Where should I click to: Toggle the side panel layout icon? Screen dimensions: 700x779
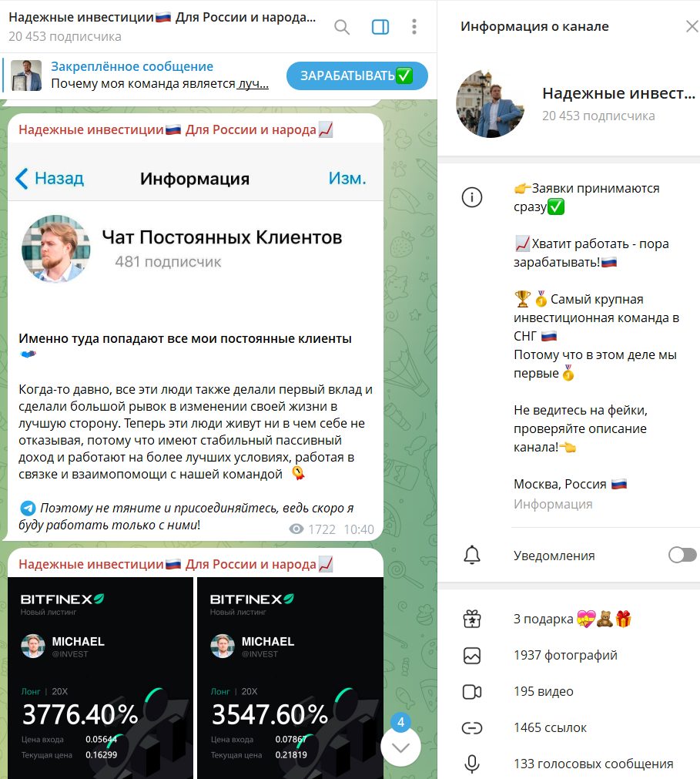(x=380, y=27)
